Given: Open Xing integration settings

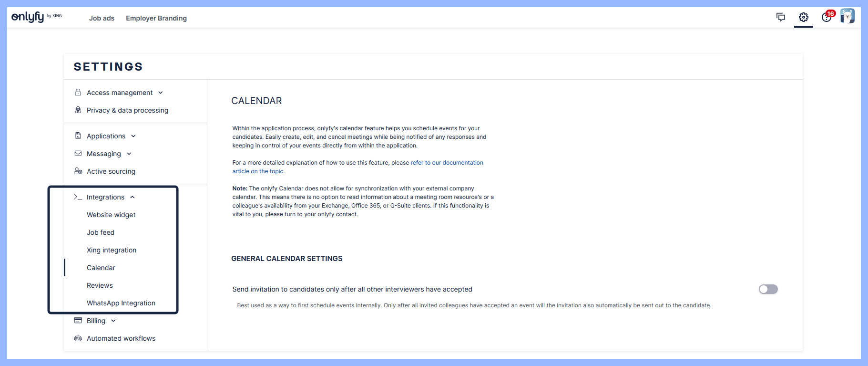Looking at the screenshot, I should pyautogui.click(x=112, y=250).
